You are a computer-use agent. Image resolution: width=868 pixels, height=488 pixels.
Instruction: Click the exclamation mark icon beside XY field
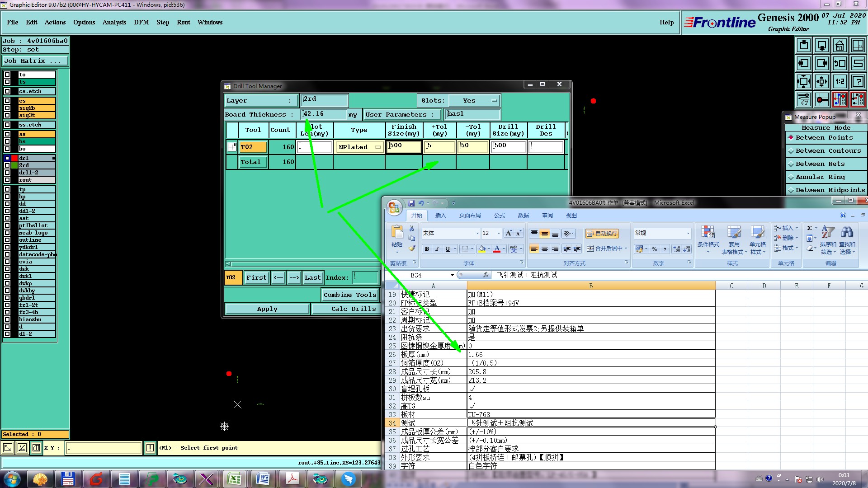pyautogui.click(x=150, y=448)
